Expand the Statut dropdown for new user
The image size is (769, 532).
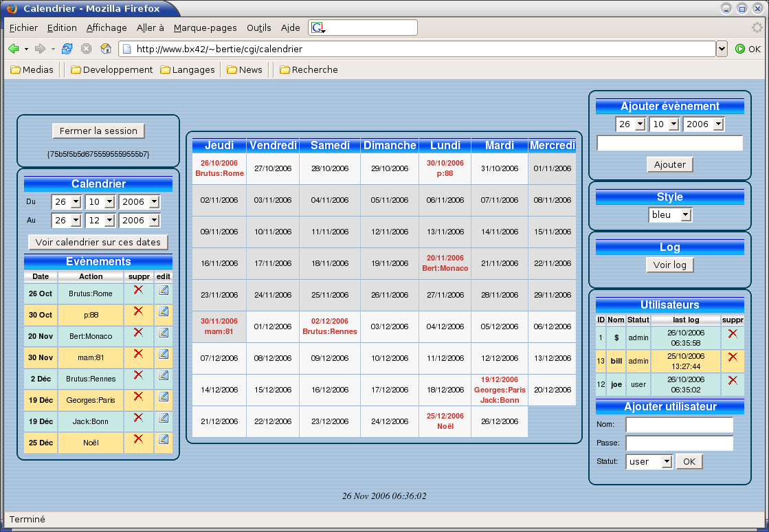(649, 461)
